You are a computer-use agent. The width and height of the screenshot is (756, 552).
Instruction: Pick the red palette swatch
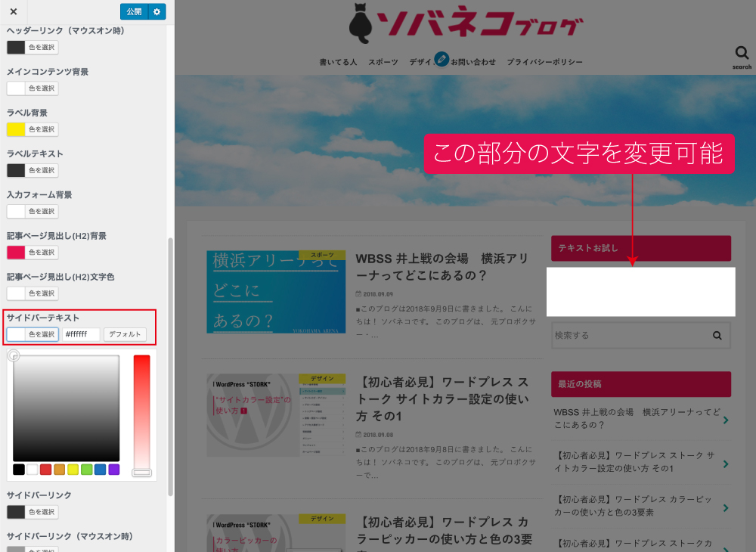[x=46, y=469]
